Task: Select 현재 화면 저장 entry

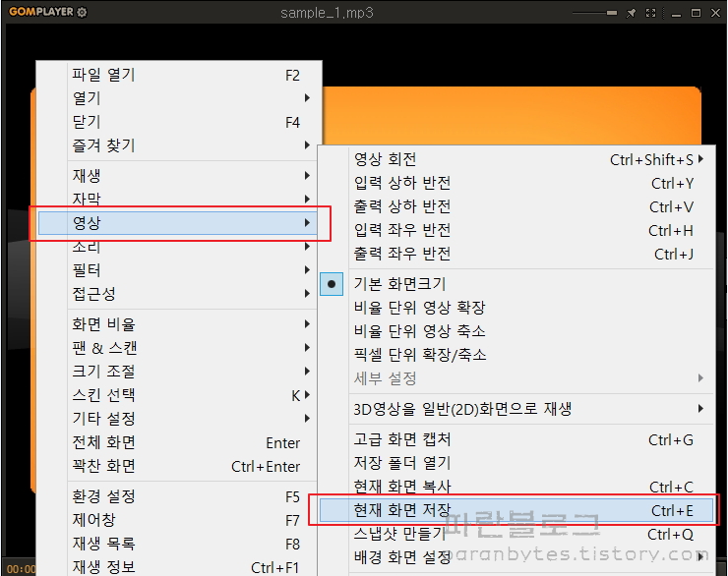Action: tap(516, 510)
